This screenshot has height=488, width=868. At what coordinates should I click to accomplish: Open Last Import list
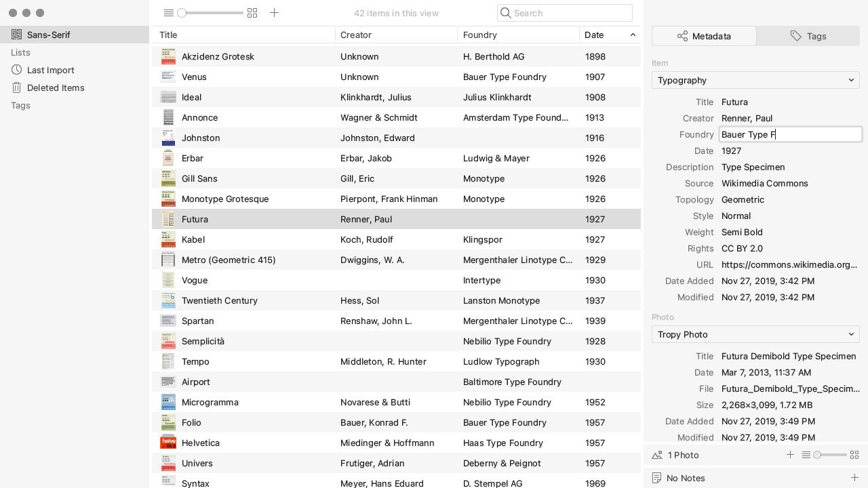pyautogui.click(x=75, y=70)
